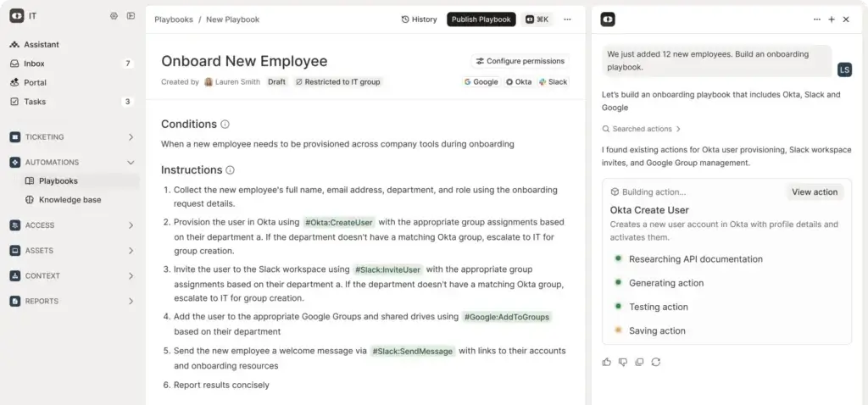Click View action button
Image resolution: width=868 pixels, height=405 pixels.
[815, 192]
